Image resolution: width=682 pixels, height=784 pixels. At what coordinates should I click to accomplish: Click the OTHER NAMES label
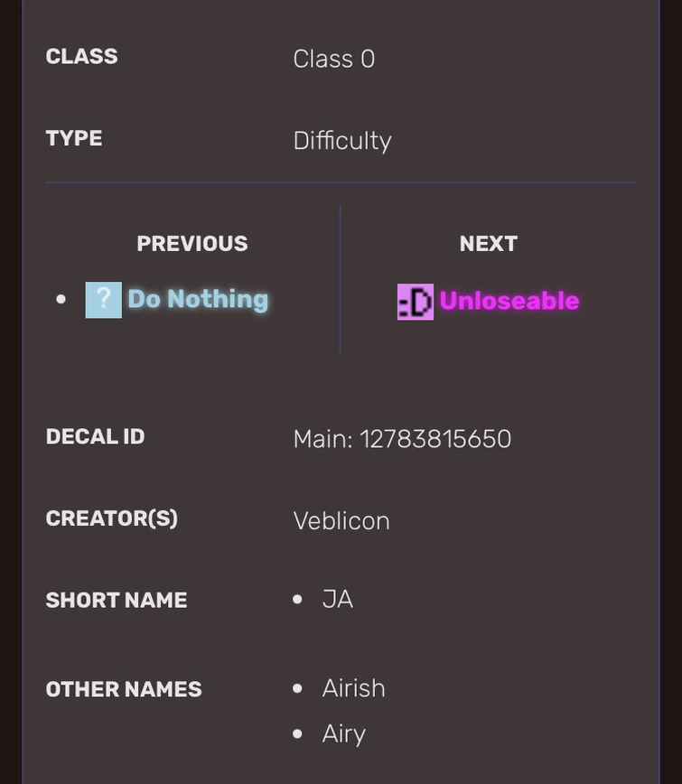click(123, 689)
